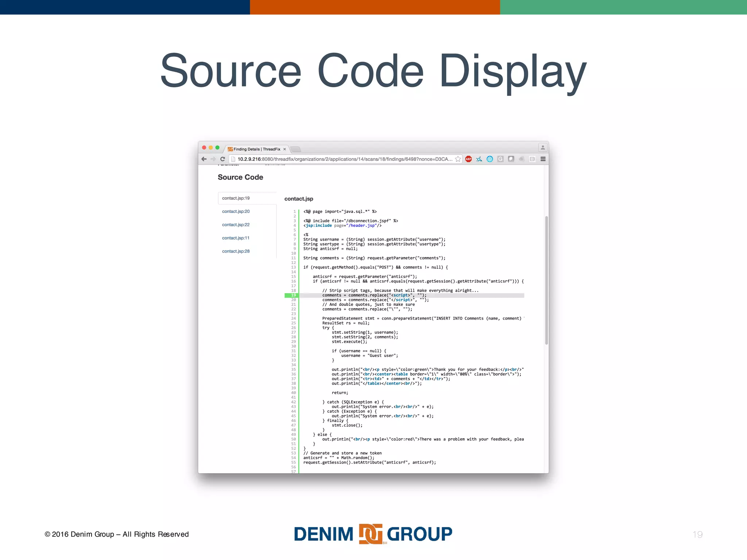Viewport: 747px width, 560px height.
Task: Open the contact.jsp:11 link
Action: point(236,238)
